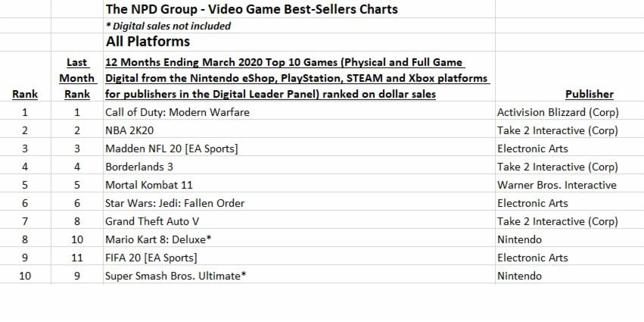Select the '* Digital sales not included' note
Viewport: 644px width, 322px height.
(x=168, y=26)
